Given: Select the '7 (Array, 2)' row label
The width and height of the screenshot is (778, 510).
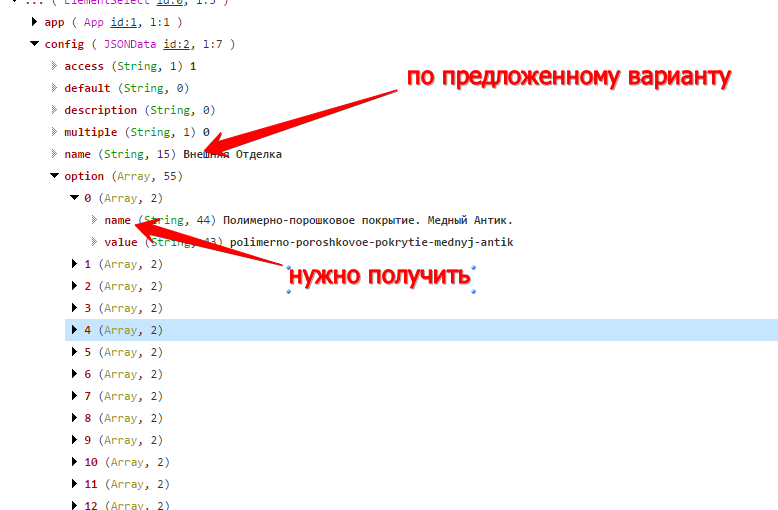Looking at the screenshot, I should [x=124, y=396].
